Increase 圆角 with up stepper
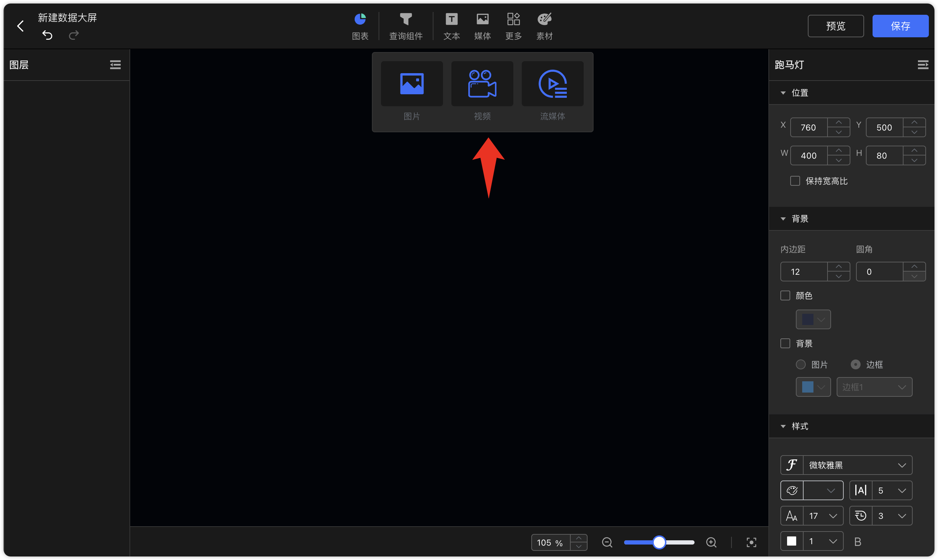938x560 pixels. (x=914, y=267)
